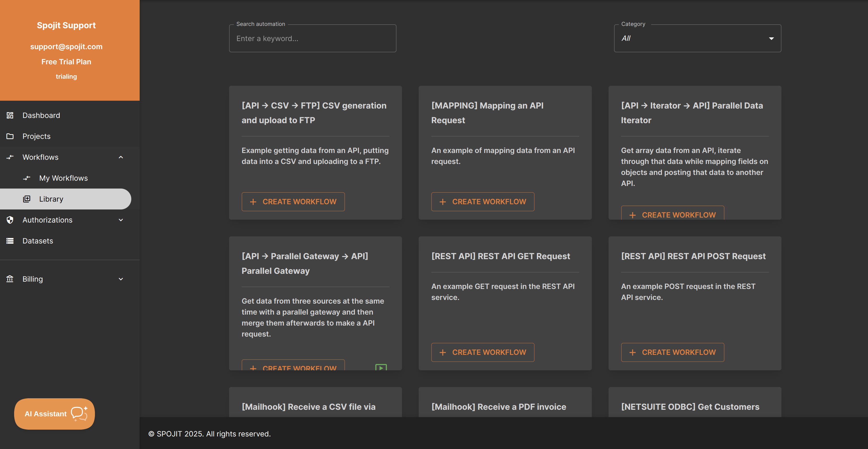Click Mailhook Receive a CSV file card title
Image resolution: width=868 pixels, height=449 pixels.
(309, 407)
